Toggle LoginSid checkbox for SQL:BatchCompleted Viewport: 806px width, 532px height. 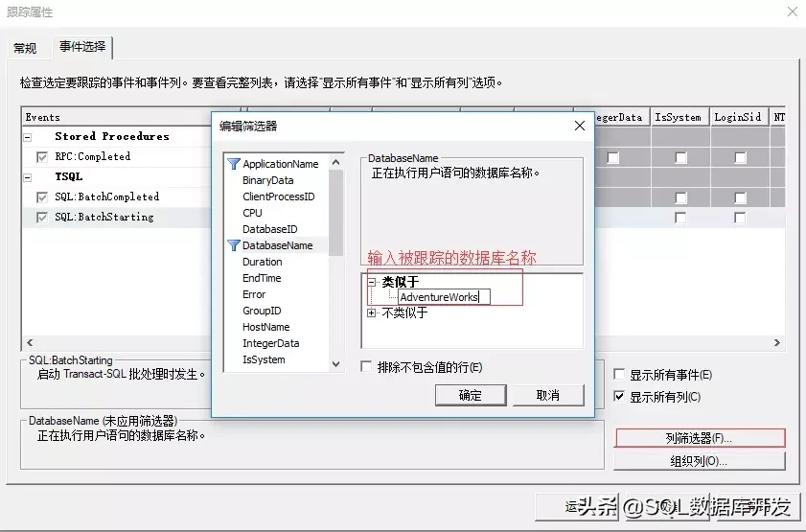(x=740, y=197)
